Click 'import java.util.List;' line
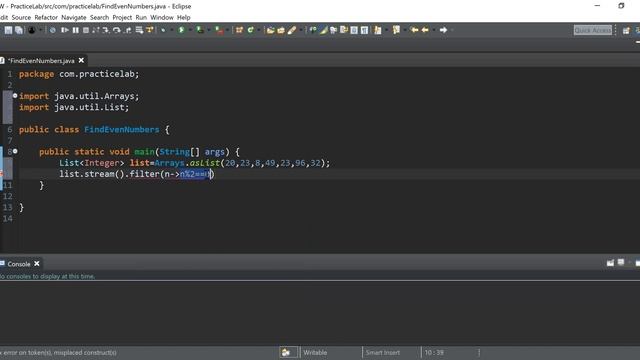Viewport: 640px width, 360px height. coord(74,107)
